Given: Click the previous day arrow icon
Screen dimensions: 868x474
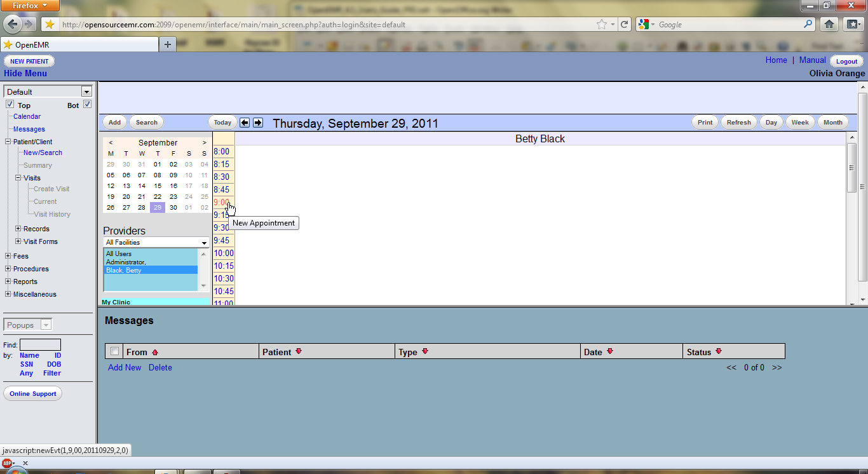Looking at the screenshot, I should point(245,123).
